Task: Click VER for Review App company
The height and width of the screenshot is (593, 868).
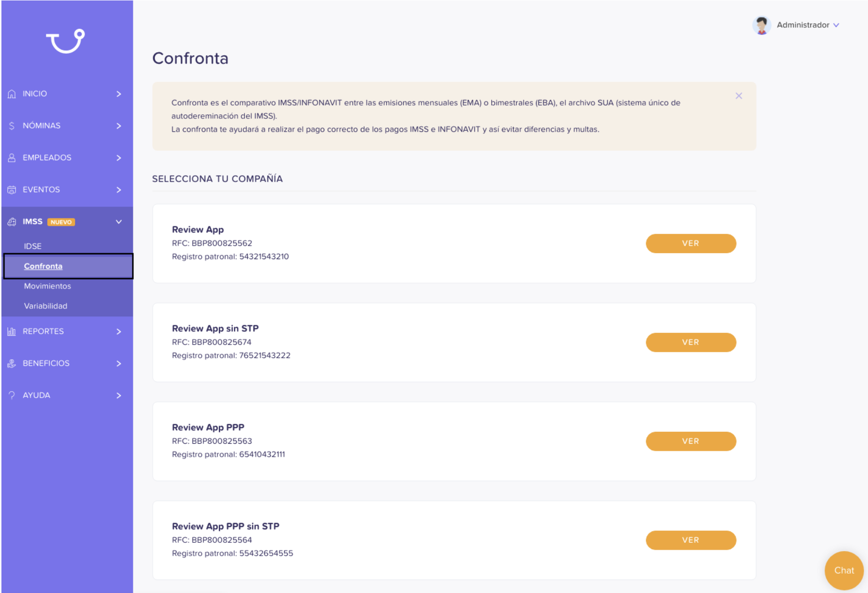Action: coord(691,243)
